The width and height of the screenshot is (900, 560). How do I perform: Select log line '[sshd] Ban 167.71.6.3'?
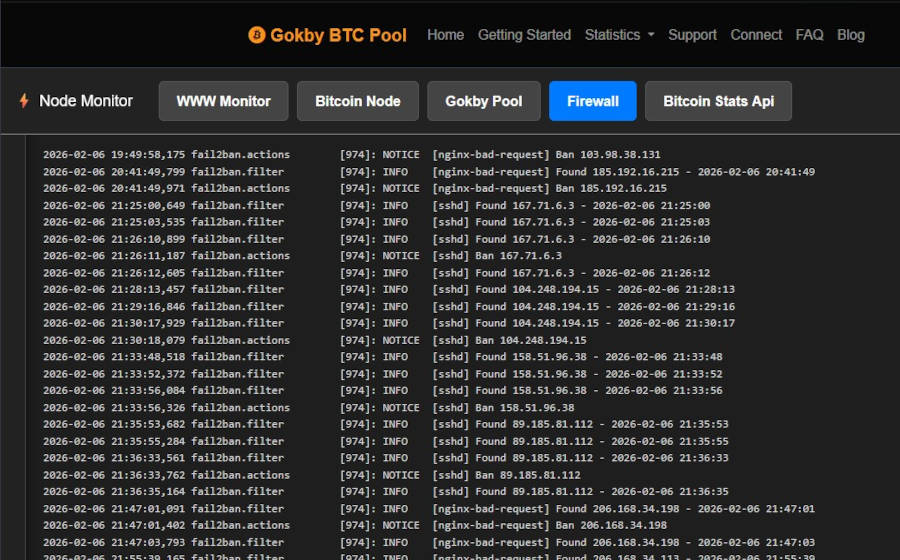point(302,256)
